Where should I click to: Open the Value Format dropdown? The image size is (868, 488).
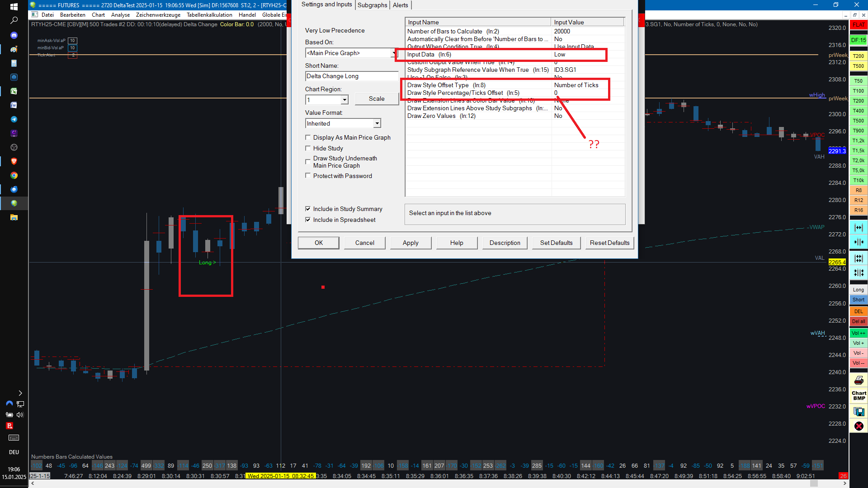377,123
